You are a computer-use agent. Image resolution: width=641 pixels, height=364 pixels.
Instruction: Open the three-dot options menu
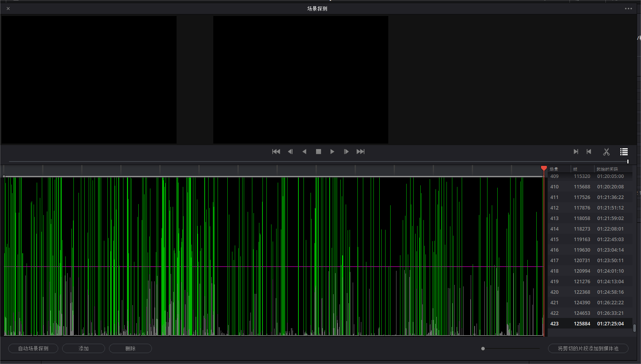628,9
